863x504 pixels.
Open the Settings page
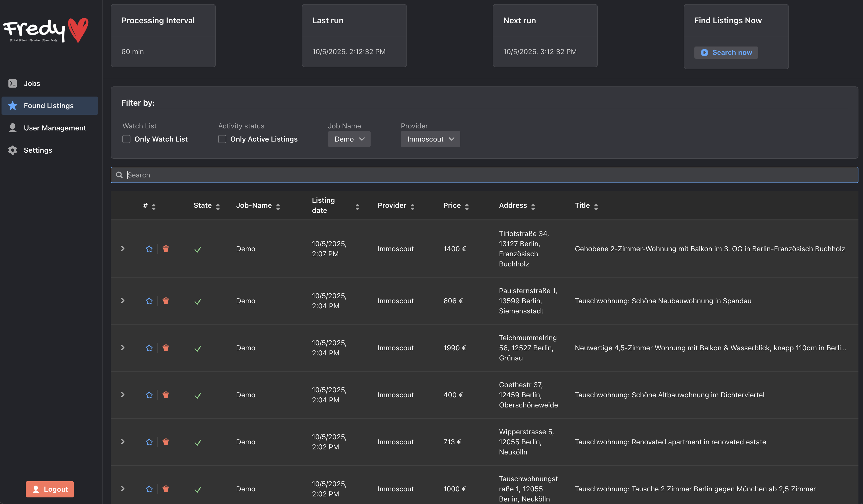pyautogui.click(x=50, y=150)
